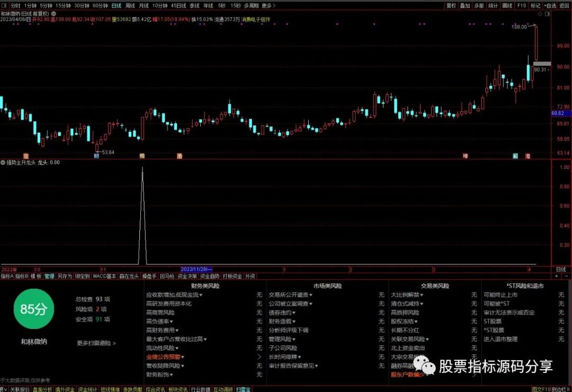Click the 日线 label at timeline right

(561, 269)
